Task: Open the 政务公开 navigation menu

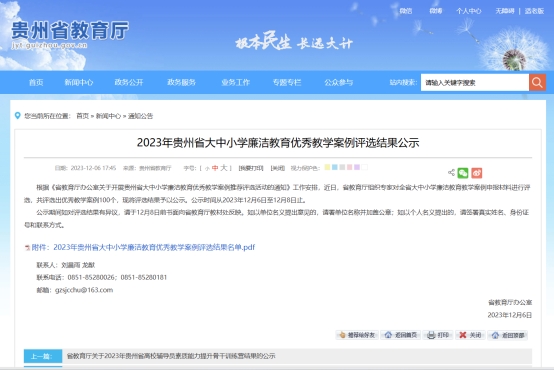Action: 129,82
